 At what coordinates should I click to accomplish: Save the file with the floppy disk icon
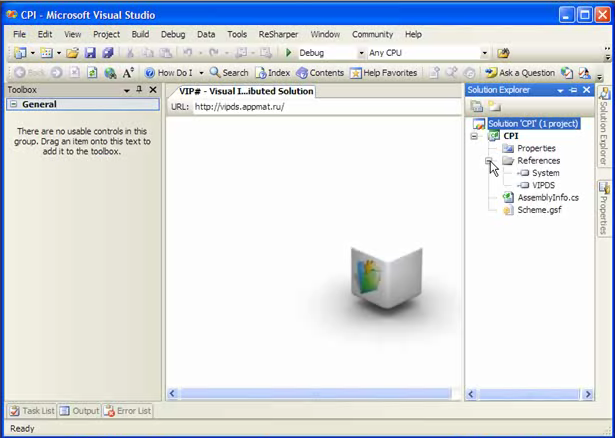90,53
